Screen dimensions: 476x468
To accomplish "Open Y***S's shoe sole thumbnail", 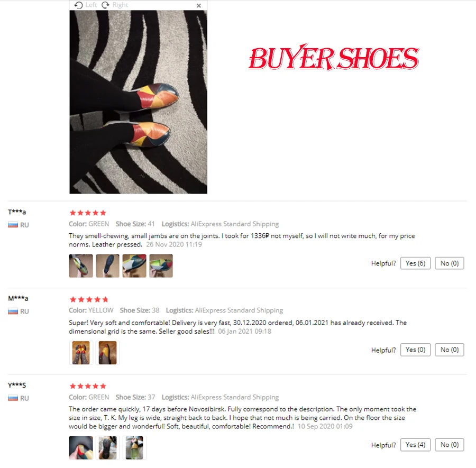I will [107, 448].
